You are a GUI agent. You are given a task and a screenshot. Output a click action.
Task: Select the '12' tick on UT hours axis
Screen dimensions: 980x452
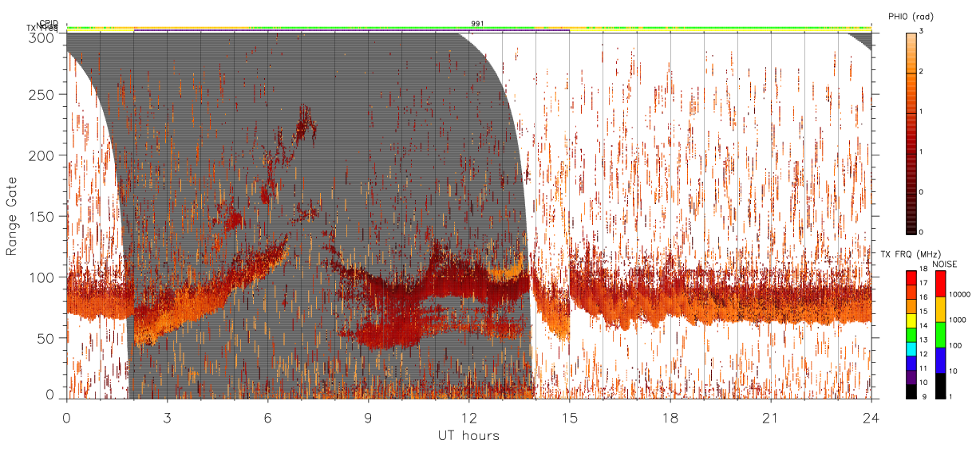469,418
